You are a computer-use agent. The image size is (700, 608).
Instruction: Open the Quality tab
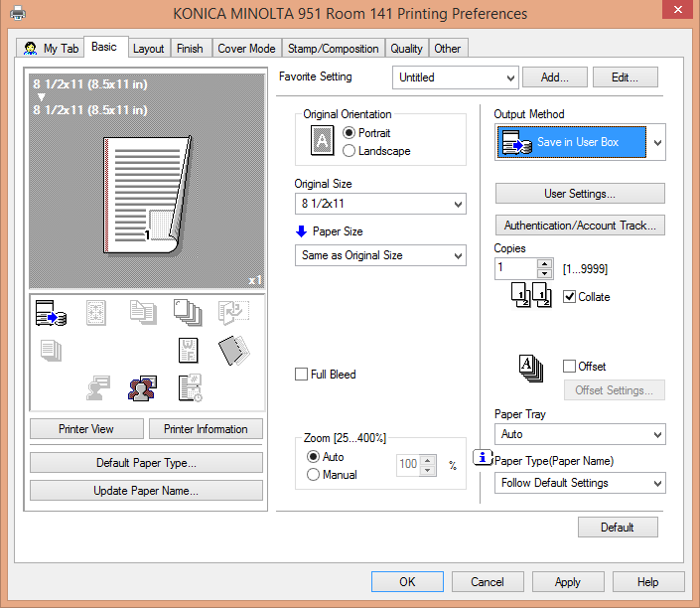(406, 49)
